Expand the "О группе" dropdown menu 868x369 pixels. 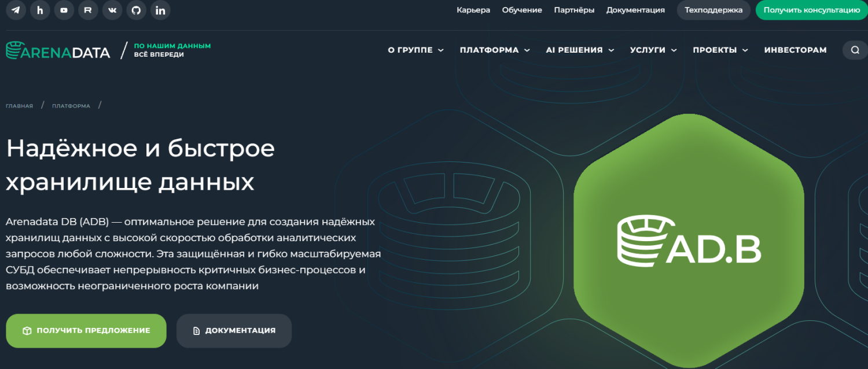(x=415, y=50)
